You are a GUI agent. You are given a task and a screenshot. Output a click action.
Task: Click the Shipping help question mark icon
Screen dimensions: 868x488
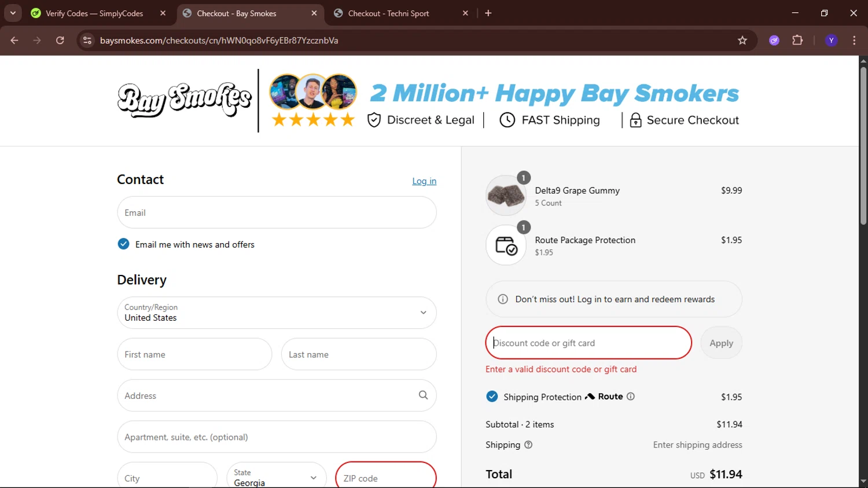coord(528,445)
